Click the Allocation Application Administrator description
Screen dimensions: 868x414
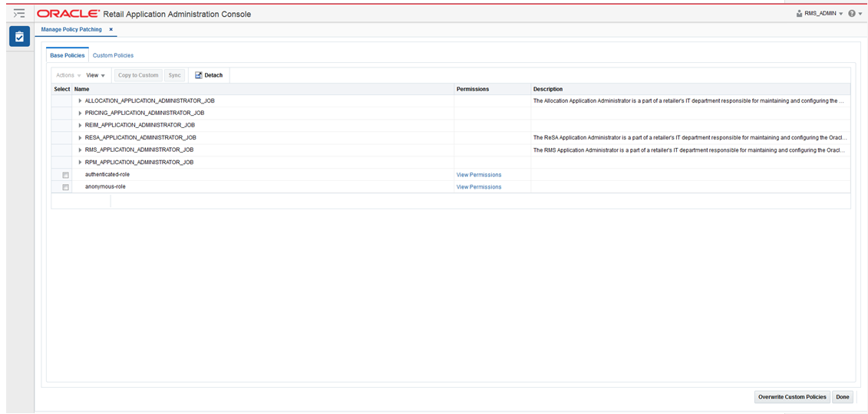tap(688, 100)
